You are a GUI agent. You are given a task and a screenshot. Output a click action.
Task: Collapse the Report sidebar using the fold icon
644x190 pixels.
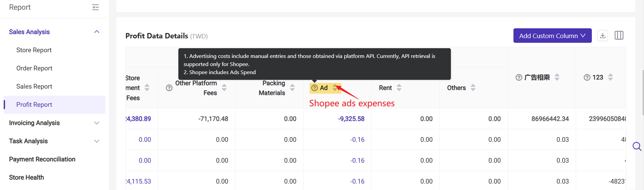click(x=96, y=7)
